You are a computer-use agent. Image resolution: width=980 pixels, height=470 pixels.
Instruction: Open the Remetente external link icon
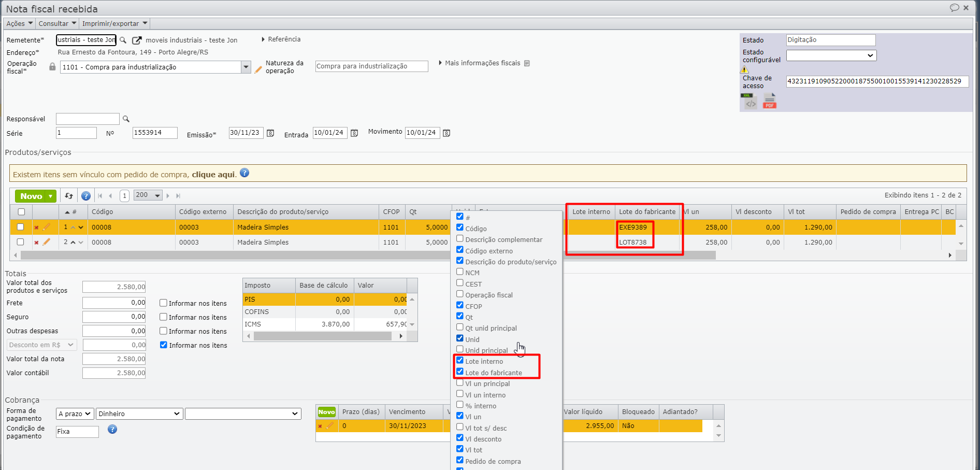[x=137, y=40]
